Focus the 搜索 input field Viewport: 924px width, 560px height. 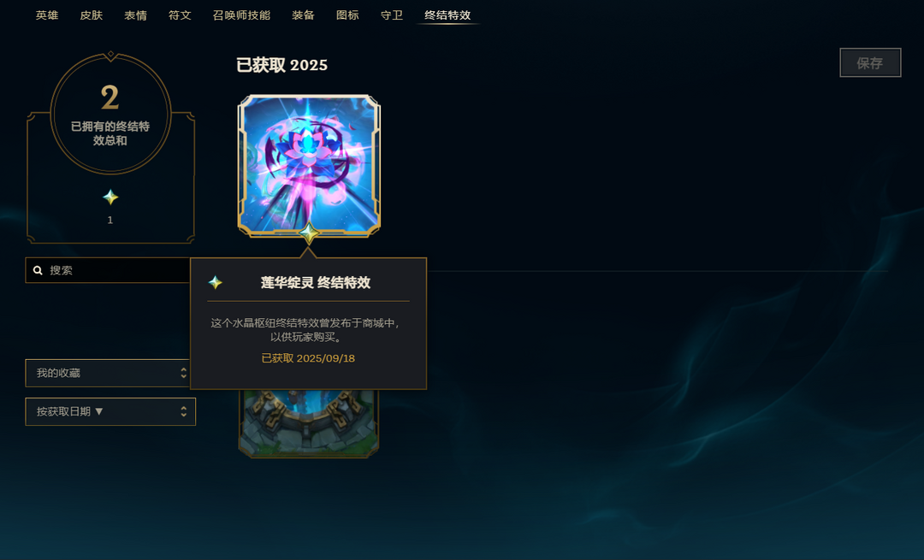click(x=108, y=270)
